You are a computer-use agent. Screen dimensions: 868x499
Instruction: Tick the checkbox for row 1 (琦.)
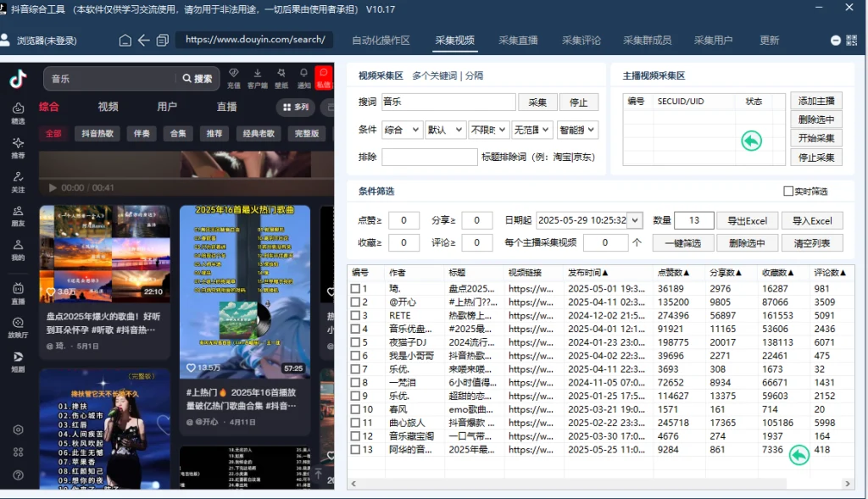(x=355, y=289)
